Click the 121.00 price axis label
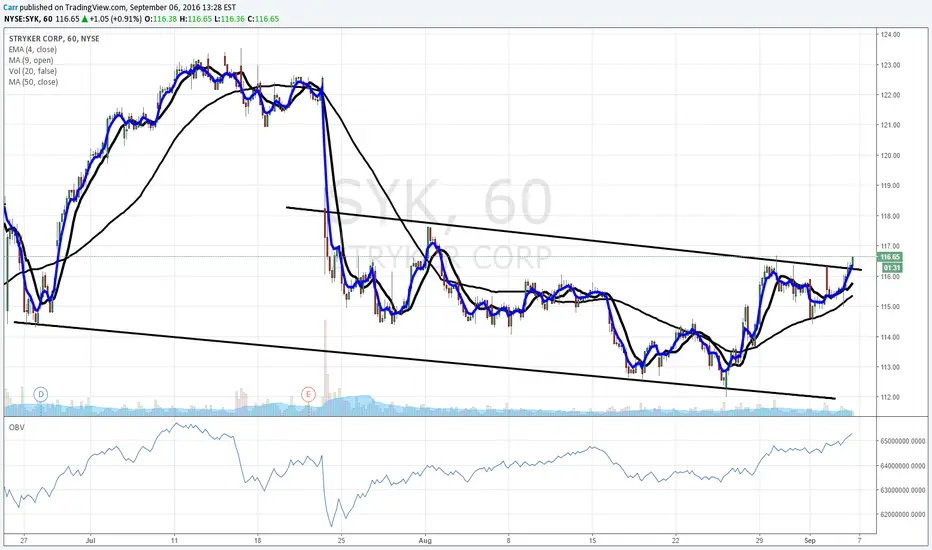The width and height of the screenshot is (932, 550). pos(890,125)
